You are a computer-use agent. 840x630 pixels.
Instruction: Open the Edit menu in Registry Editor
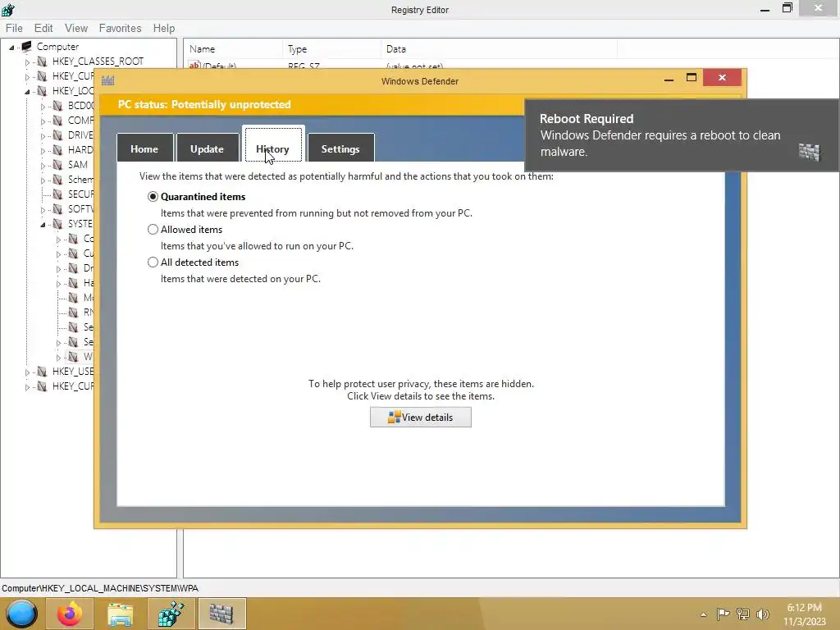(x=43, y=29)
